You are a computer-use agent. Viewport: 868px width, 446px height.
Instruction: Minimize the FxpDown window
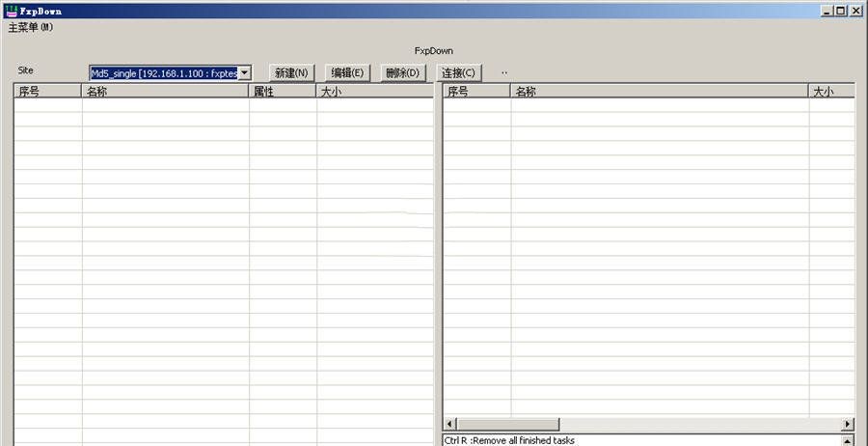[827, 11]
